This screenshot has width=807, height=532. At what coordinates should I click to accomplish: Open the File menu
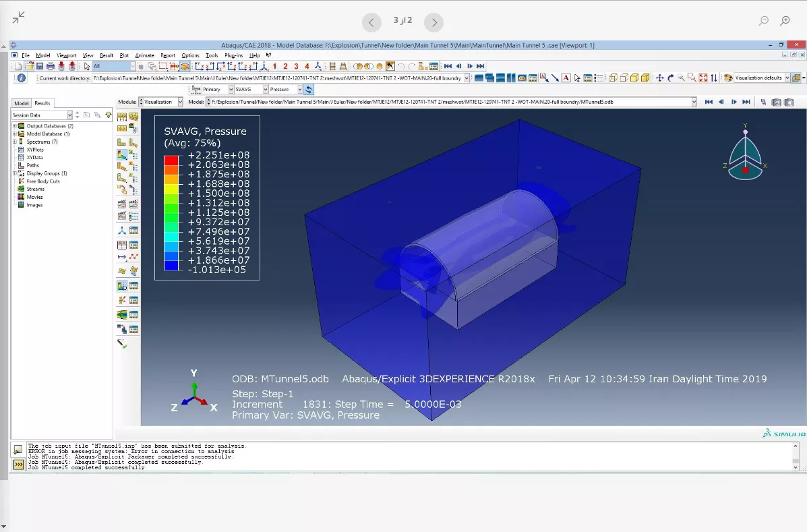(x=25, y=55)
